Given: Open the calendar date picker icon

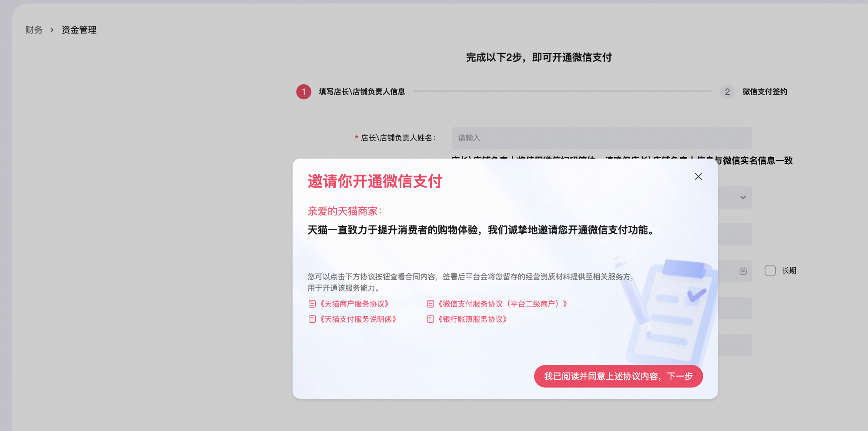Looking at the screenshot, I should (x=743, y=271).
